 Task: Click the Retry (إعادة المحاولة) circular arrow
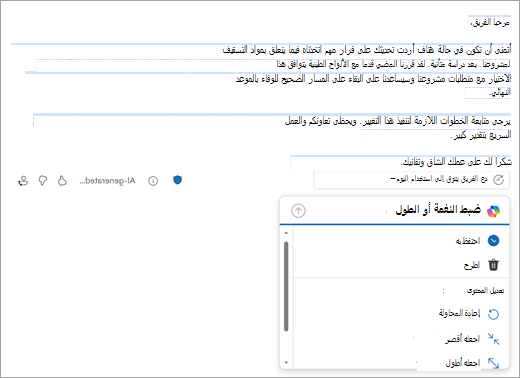click(x=493, y=314)
